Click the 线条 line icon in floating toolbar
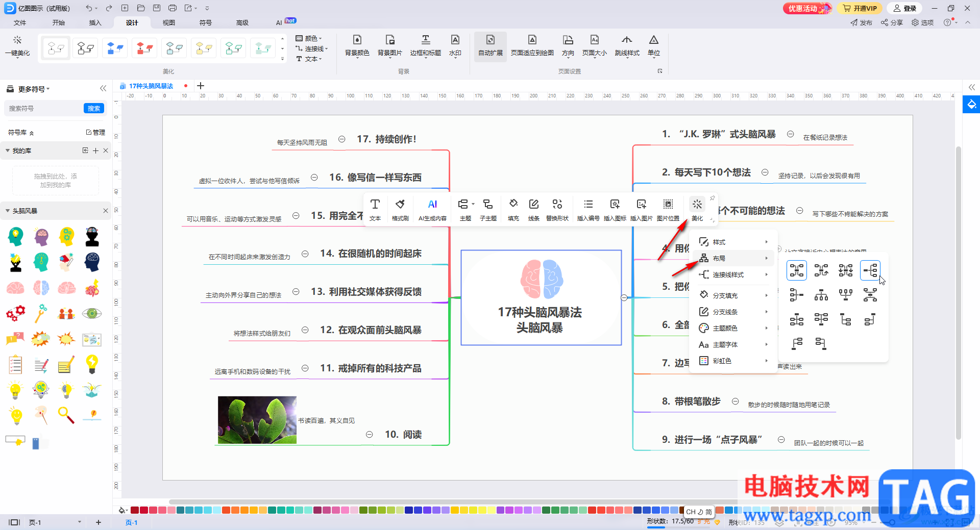 click(x=533, y=210)
